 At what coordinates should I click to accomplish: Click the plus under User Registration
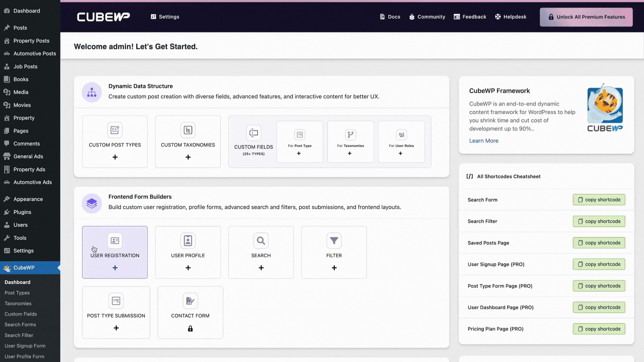coord(115,268)
